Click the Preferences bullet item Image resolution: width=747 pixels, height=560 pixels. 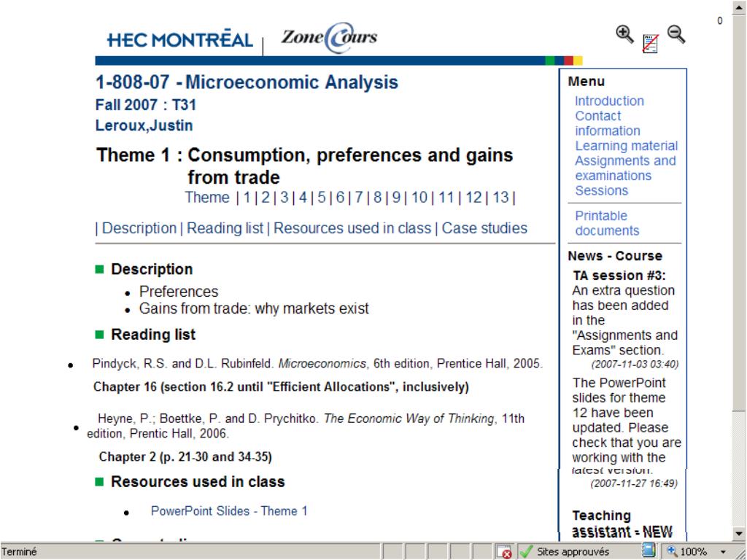(x=179, y=292)
